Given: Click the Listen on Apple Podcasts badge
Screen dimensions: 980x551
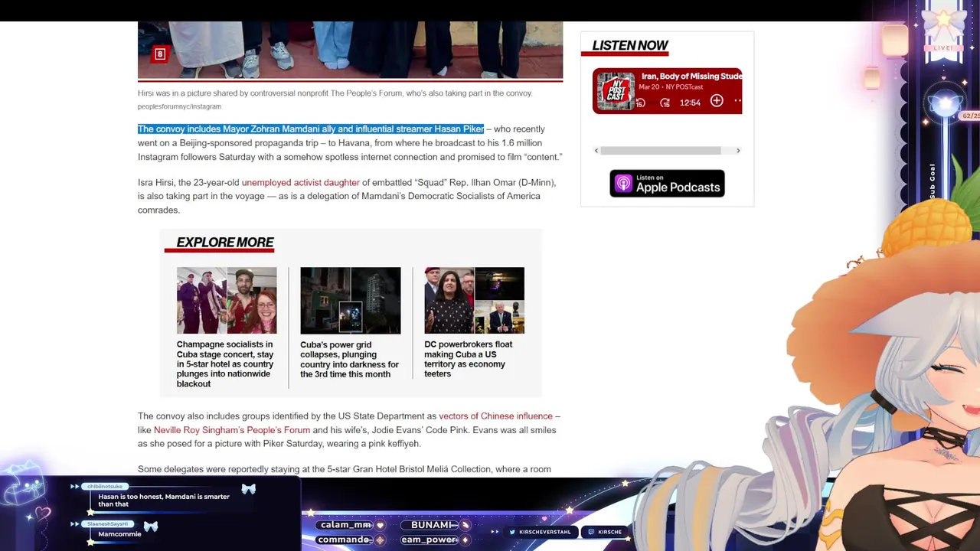Looking at the screenshot, I should point(667,184).
